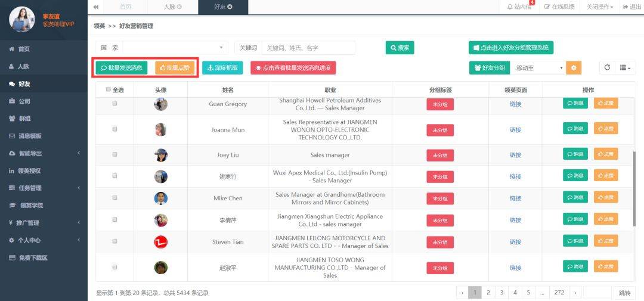
Task: Click the refresh icon above the table
Action: 607,68
